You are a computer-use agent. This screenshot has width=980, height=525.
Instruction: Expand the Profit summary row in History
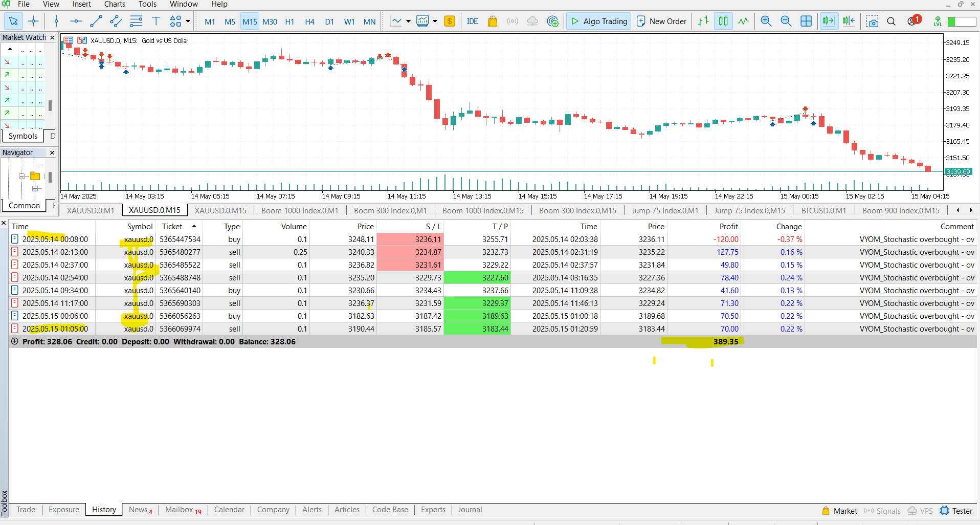tap(15, 341)
